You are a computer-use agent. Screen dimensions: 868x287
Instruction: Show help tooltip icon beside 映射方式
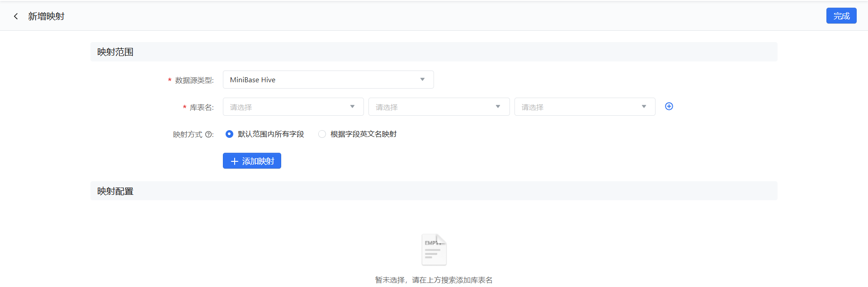click(x=208, y=134)
